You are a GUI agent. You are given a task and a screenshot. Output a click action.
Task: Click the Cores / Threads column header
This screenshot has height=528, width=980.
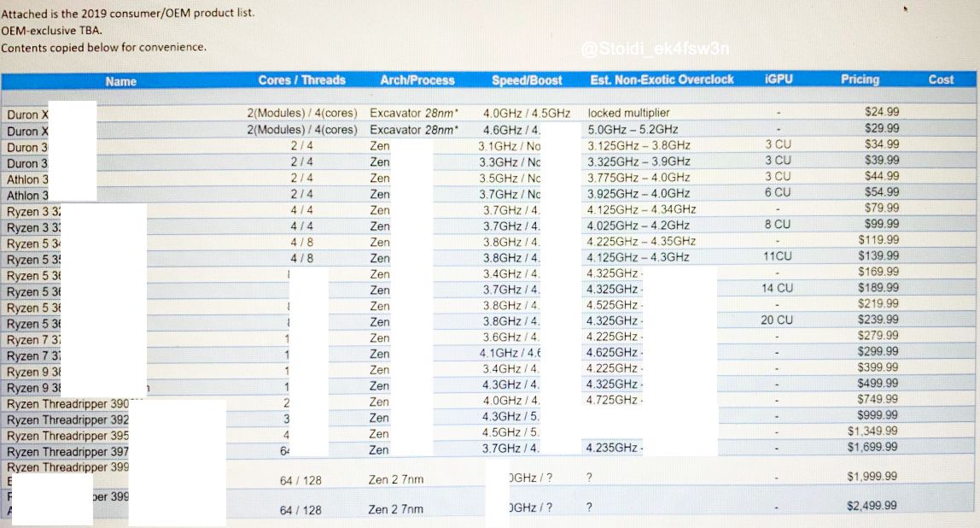click(302, 80)
